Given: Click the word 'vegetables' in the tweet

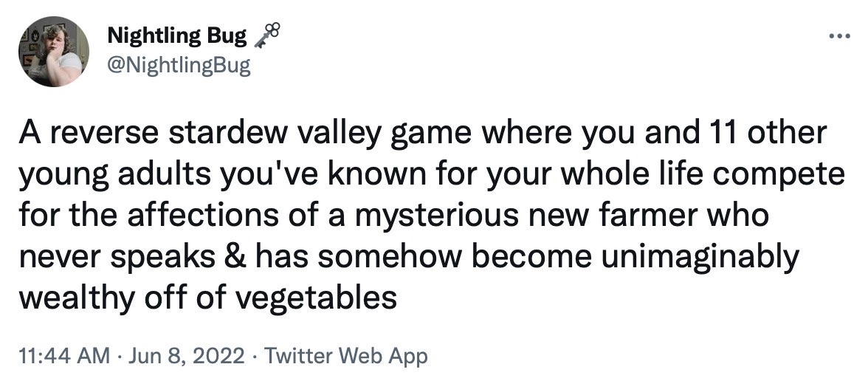Looking at the screenshot, I should (320, 298).
